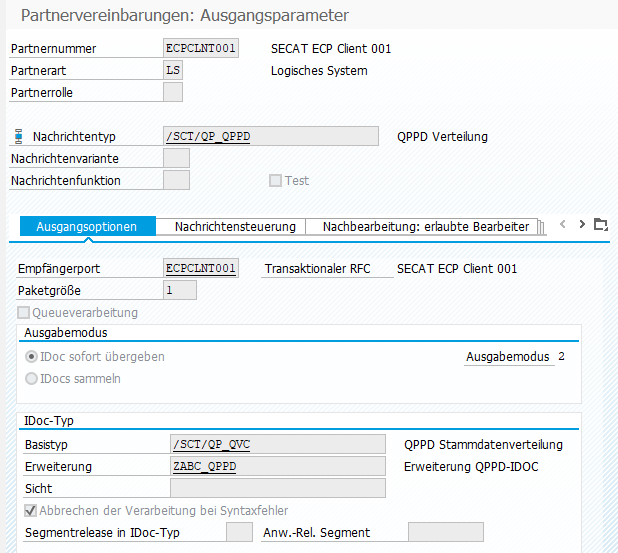Focus the Partnerrolle field
618x553 pixels.
pyautogui.click(x=173, y=93)
